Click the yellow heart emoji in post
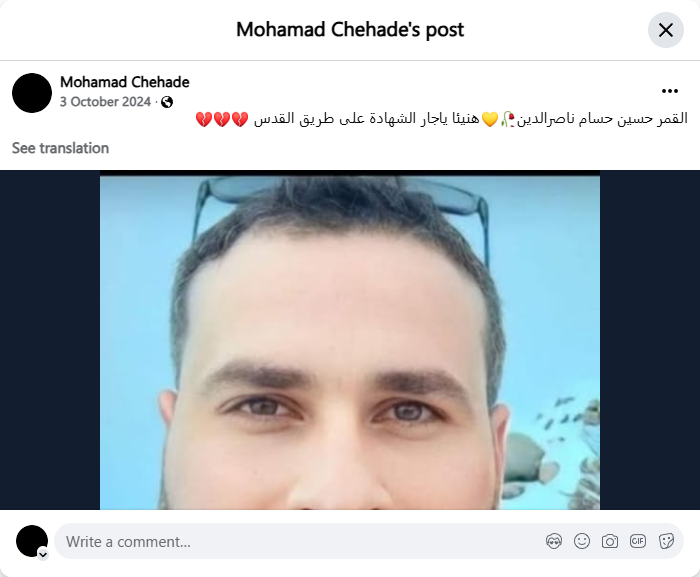 (490, 119)
